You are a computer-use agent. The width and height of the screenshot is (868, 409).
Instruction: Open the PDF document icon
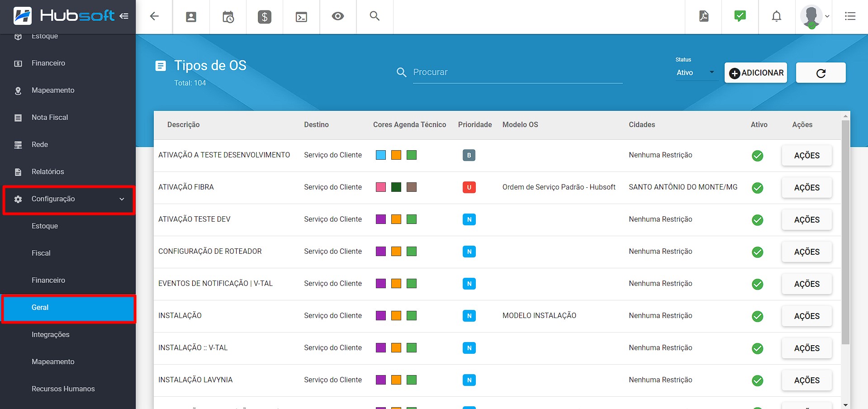[x=704, y=16]
